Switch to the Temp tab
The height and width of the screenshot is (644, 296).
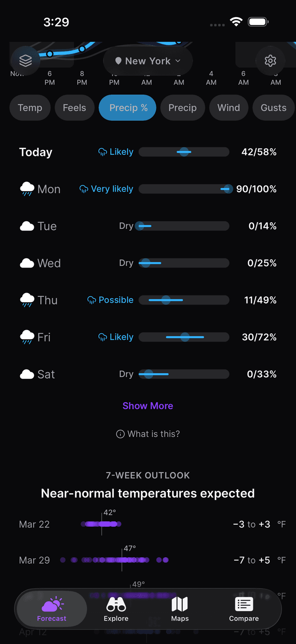pyautogui.click(x=30, y=107)
